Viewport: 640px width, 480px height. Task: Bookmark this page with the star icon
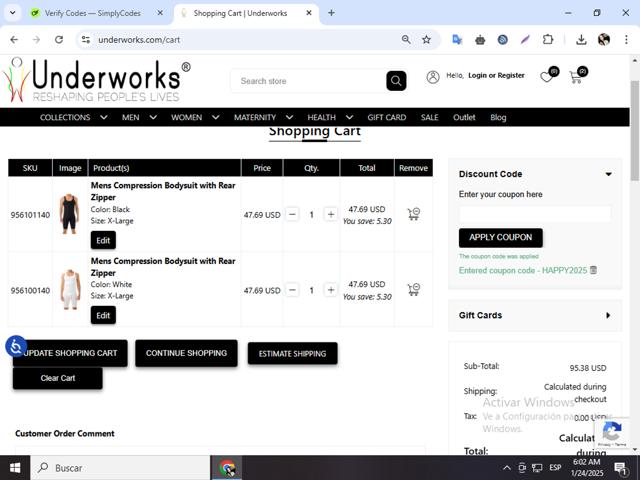pyautogui.click(x=427, y=40)
